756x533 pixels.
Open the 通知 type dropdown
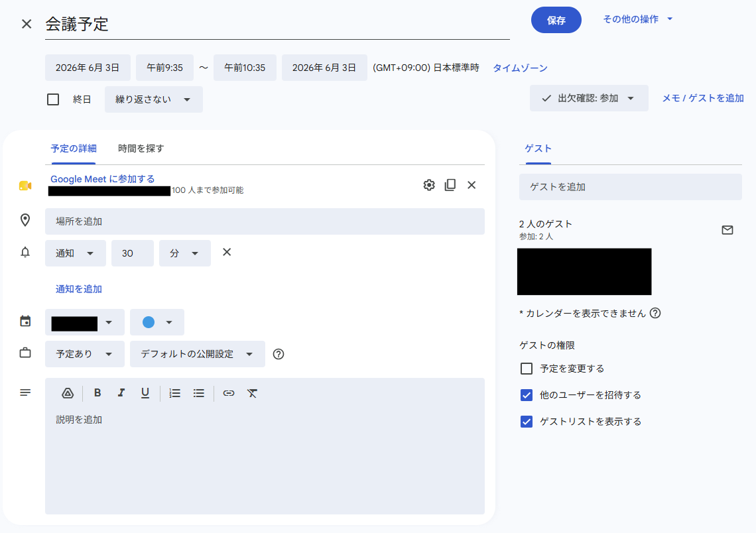[75, 253]
